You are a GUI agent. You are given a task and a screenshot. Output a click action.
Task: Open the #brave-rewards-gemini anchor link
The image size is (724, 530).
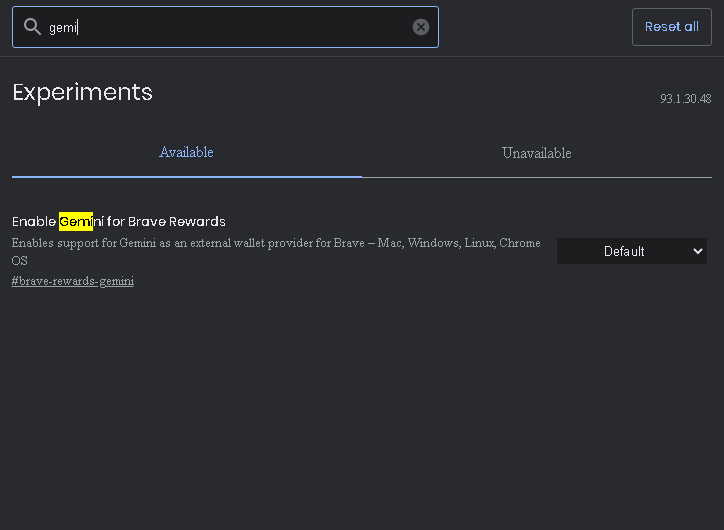72,281
